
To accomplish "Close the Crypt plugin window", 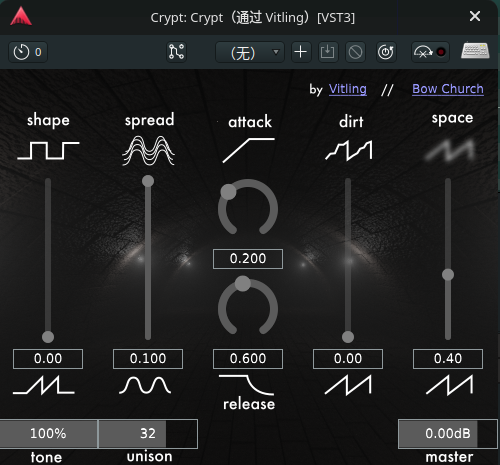I will 475,16.
